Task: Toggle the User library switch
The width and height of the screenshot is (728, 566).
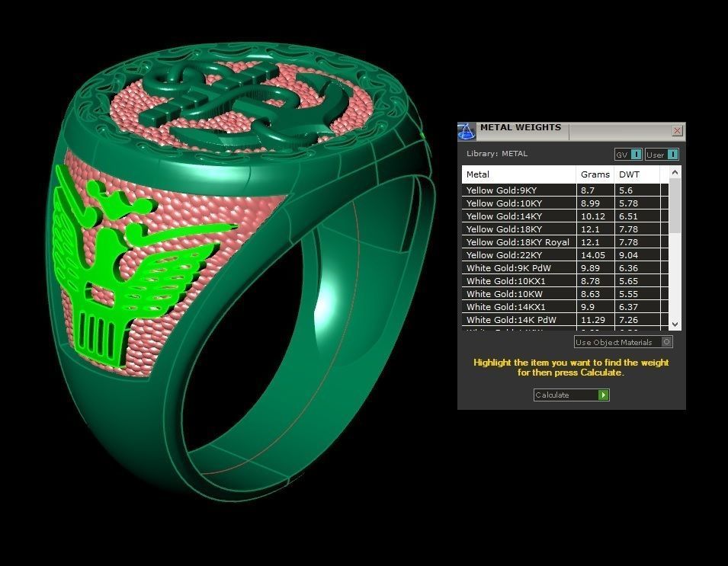Action: click(x=662, y=155)
